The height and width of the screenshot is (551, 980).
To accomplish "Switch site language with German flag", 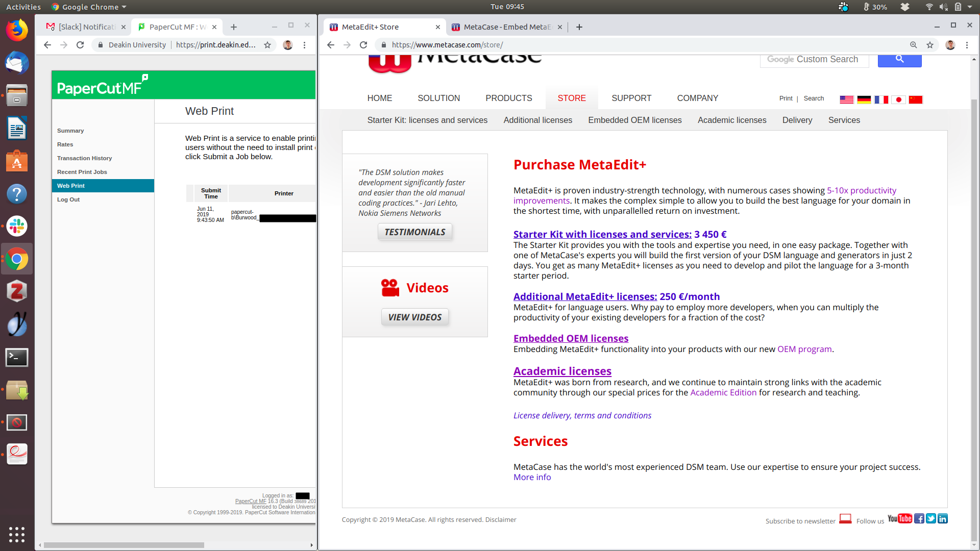I will pos(864,99).
